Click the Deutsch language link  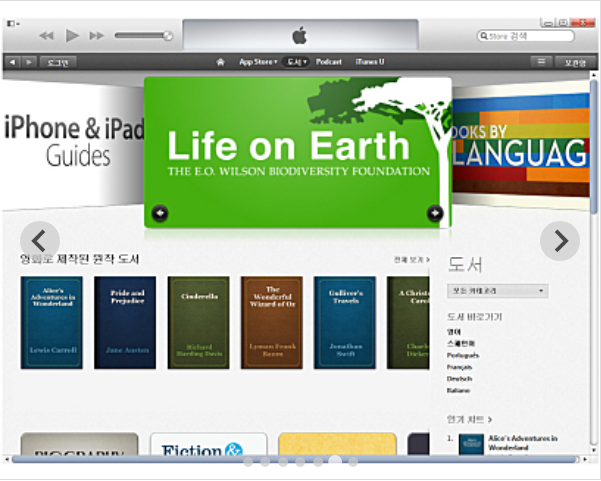pos(459,379)
